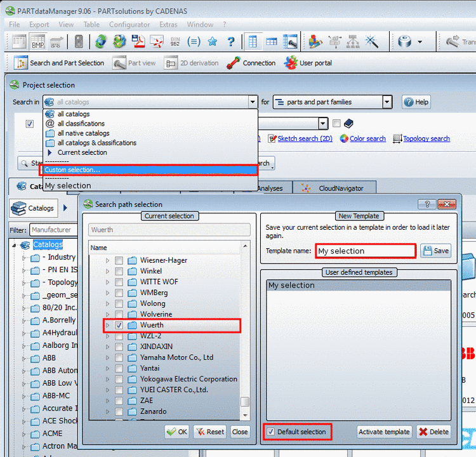Image resolution: width=476 pixels, height=457 pixels.
Task: Click the table layout icon left of BMP
Action: click(19, 42)
